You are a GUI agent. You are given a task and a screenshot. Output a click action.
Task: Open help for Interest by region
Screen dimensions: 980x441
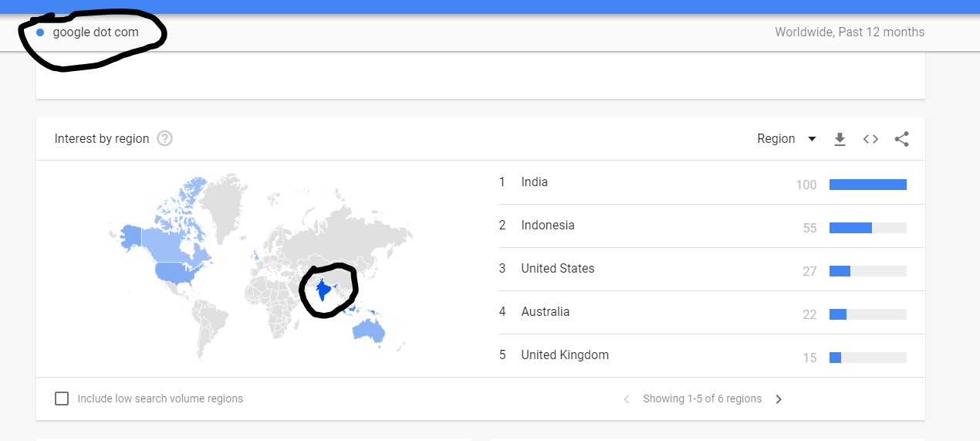coord(164,139)
